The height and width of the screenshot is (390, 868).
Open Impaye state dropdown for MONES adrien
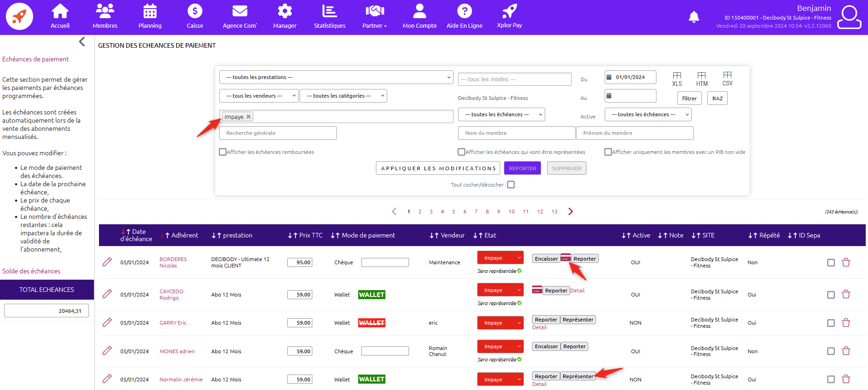tap(500, 346)
